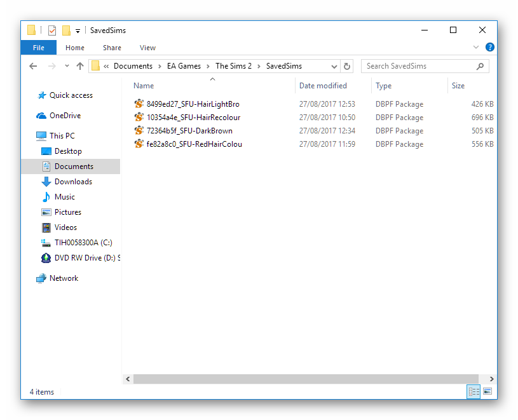The image size is (518, 420).
Task: Click SavedSims breadcrumb in address bar
Action: tap(283, 66)
